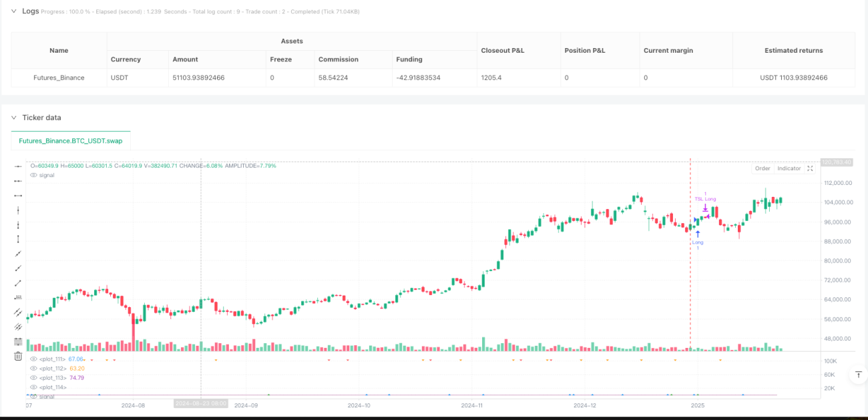Screen dimensions: 868x420
Task: Toggle visibility of the plot_114 indicator
Action: tap(34, 387)
